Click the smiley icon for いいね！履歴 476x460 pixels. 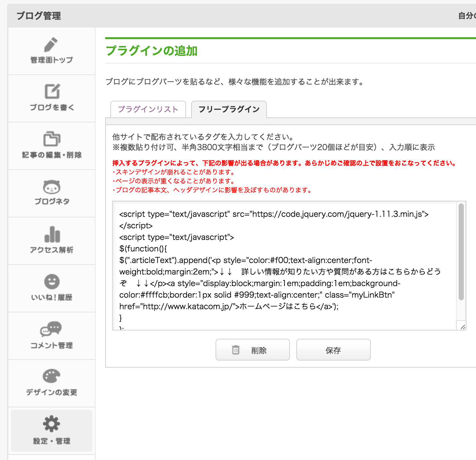point(52,282)
